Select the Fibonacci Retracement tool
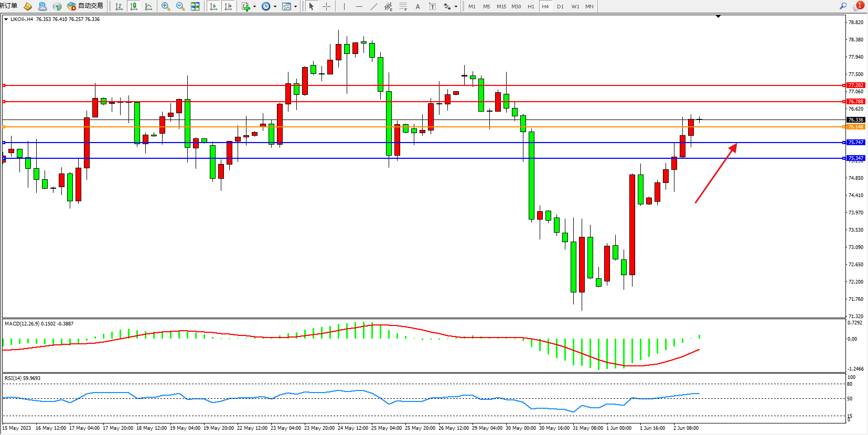The height and width of the screenshot is (435, 868). [x=403, y=6]
